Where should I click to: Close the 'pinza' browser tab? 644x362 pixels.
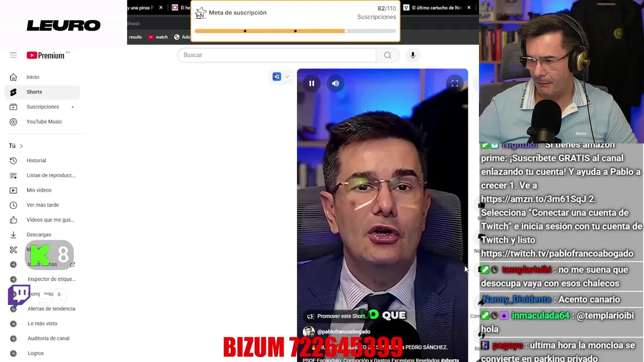[x=160, y=8]
